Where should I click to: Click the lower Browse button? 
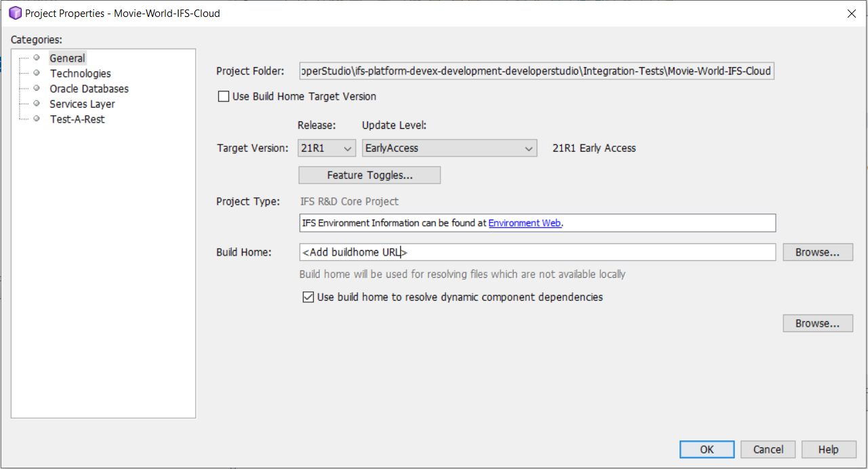817,323
